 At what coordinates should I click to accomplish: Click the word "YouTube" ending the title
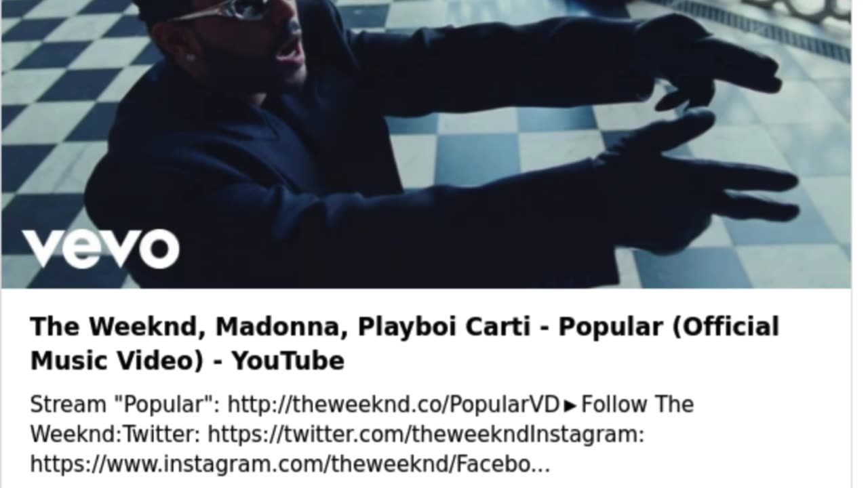288,361
